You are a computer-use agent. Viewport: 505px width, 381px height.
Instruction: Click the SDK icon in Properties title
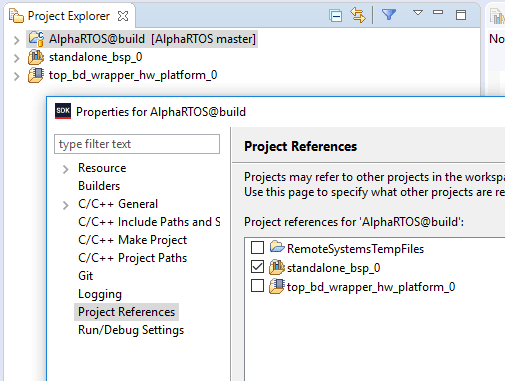point(63,111)
